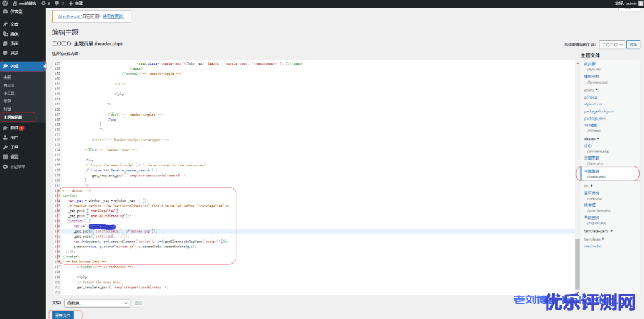Open comments bubble icon in admin bar
This screenshot has height=319, width=644.
point(59,3)
